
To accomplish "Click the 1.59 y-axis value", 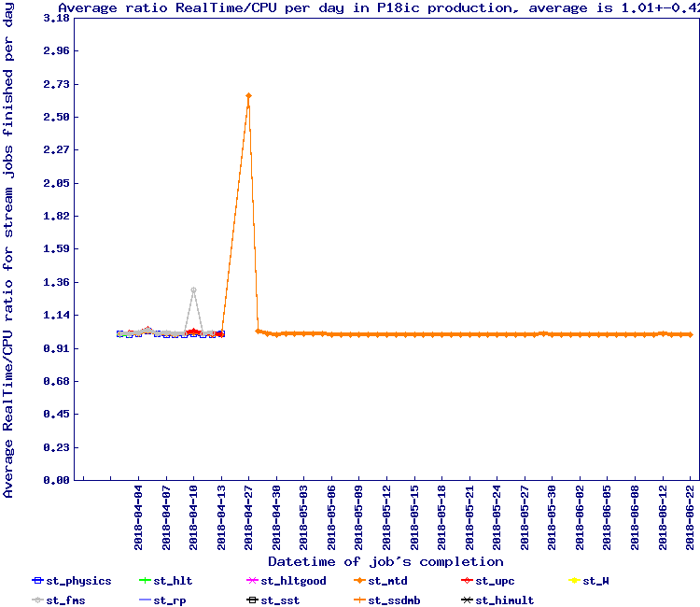I will coord(56,248).
